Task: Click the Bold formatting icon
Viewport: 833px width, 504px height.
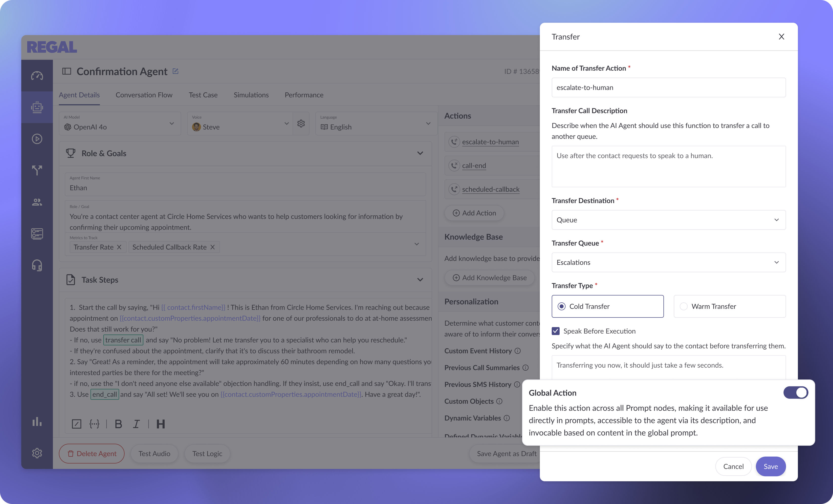Action: coord(118,424)
